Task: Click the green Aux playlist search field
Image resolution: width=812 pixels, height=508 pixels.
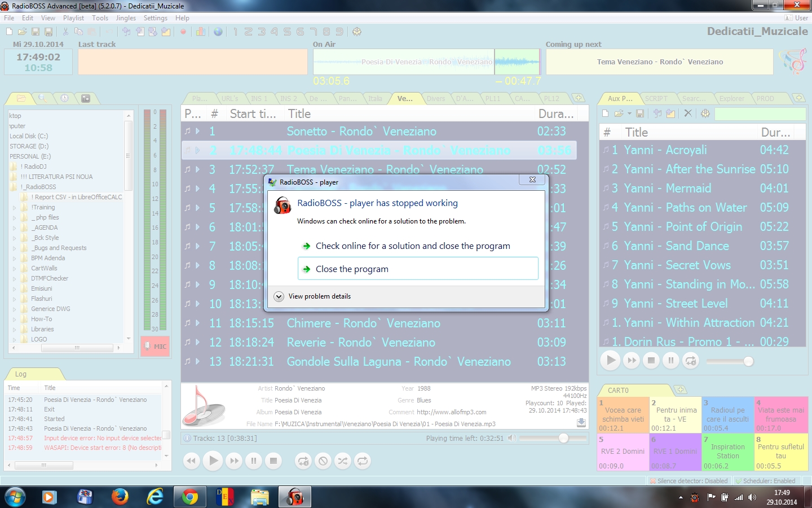Action: [x=760, y=113]
